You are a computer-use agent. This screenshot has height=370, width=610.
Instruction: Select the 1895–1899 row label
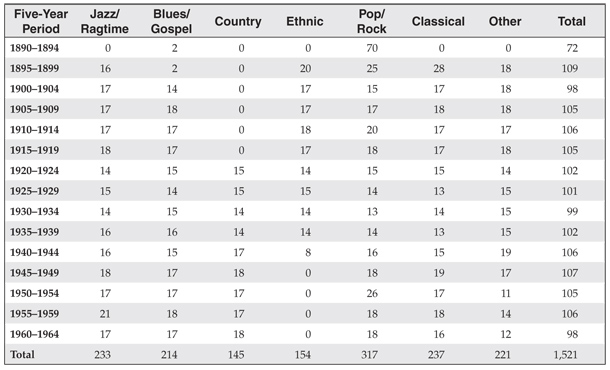coord(35,68)
